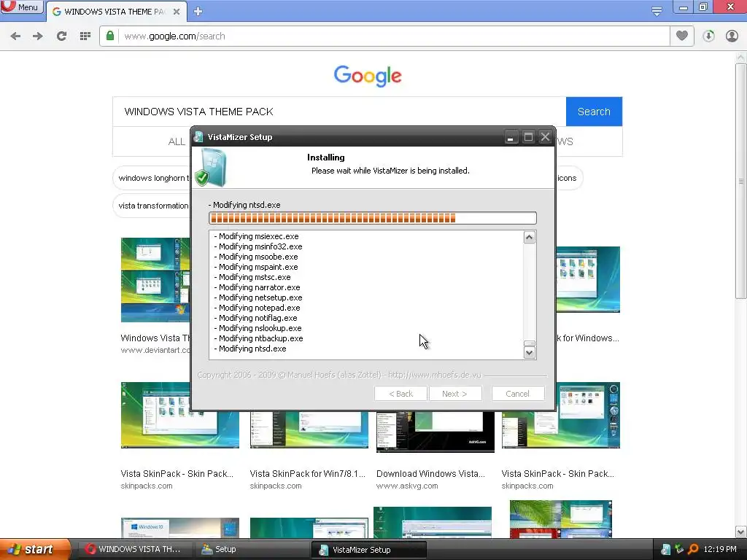Viewport: 747px width, 560px height.
Task: Click the orange installation progress bar
Action: (x=373, y=218)
